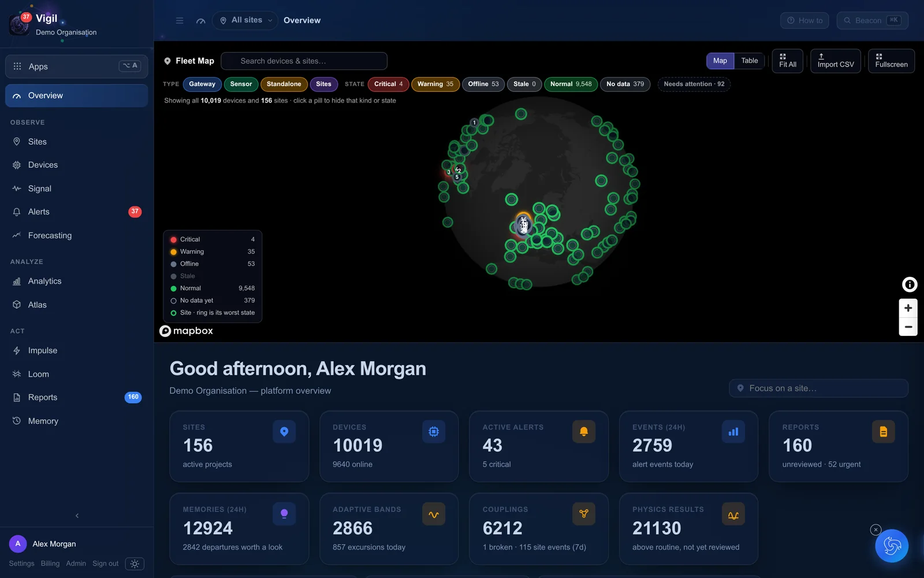Screen dimensions: 924x578
Task: Select Overview in the sidebar
Action: 76,96
